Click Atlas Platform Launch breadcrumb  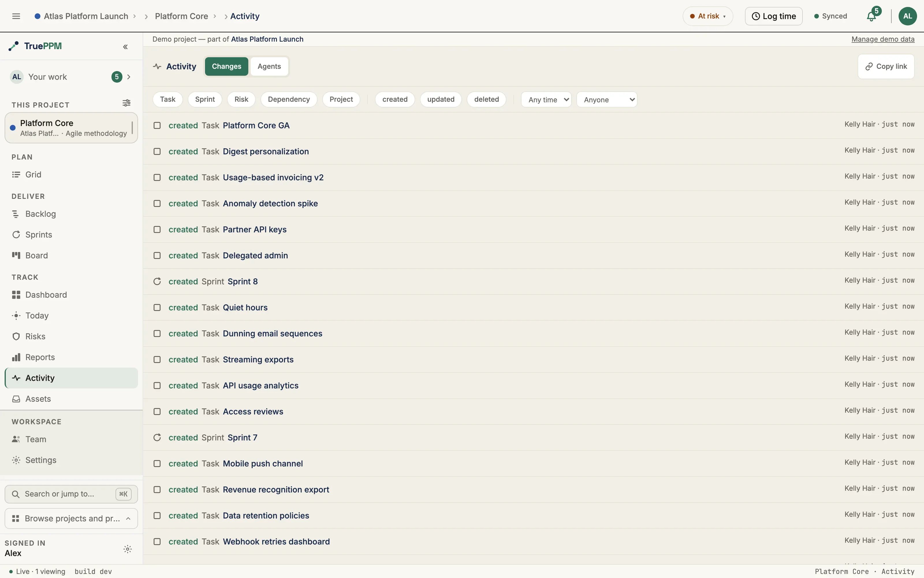(x=86, y=16)
